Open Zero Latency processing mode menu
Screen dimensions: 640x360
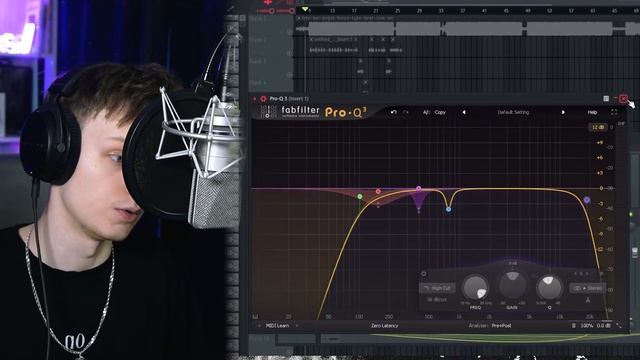coord(384,326)
